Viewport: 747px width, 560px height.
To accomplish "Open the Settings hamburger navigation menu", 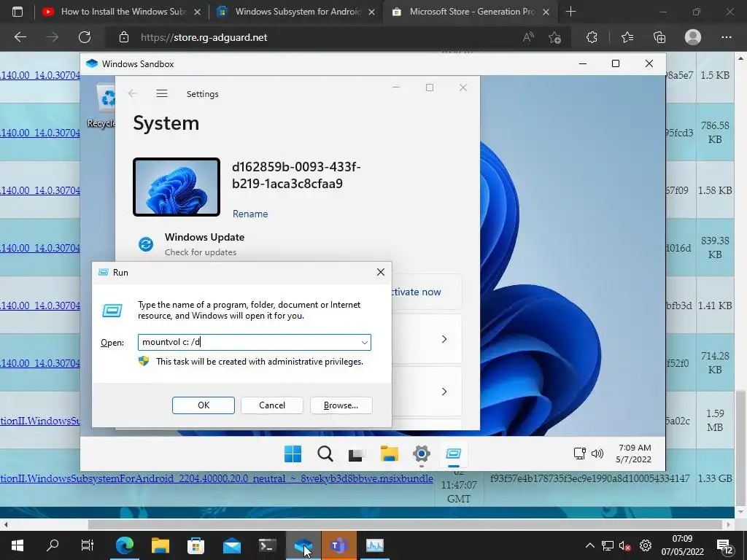I will (x=162, y=93).
